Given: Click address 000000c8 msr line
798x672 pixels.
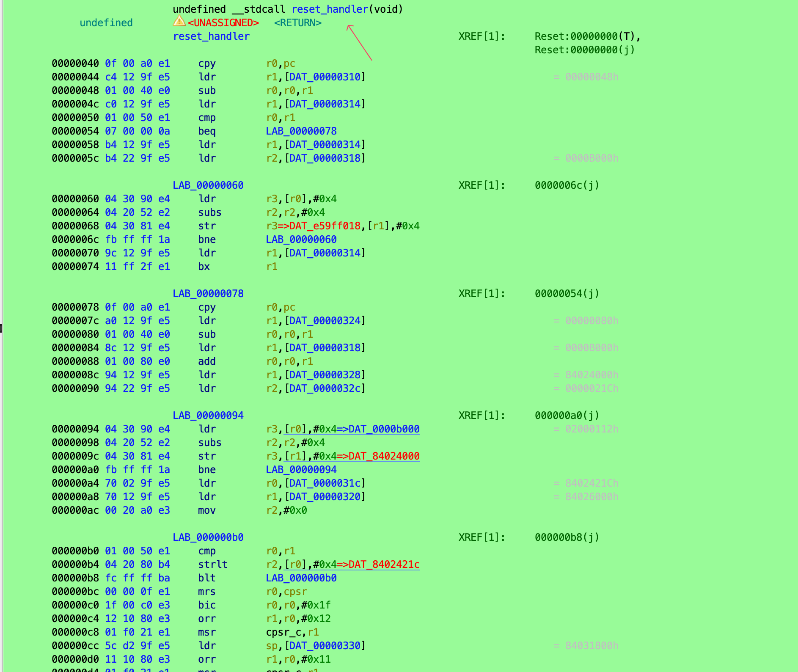Looking at the screenshot, I should click(75, 632).
